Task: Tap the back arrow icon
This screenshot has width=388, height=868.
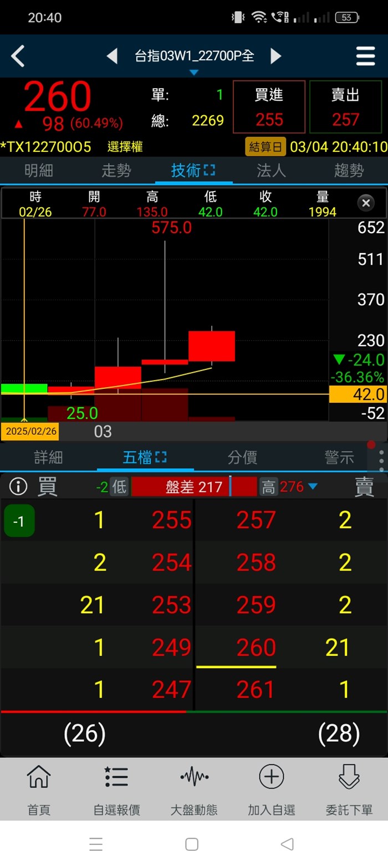Action: 18,56
